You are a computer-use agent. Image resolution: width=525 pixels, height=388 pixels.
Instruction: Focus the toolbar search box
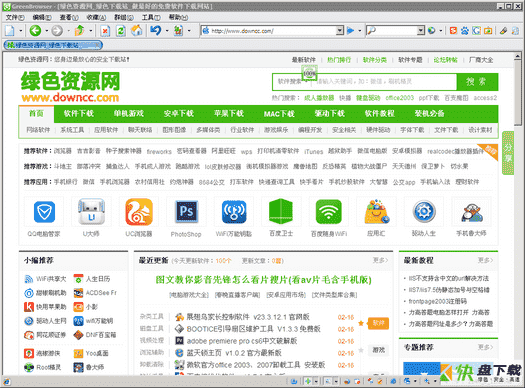coord(396,31)
